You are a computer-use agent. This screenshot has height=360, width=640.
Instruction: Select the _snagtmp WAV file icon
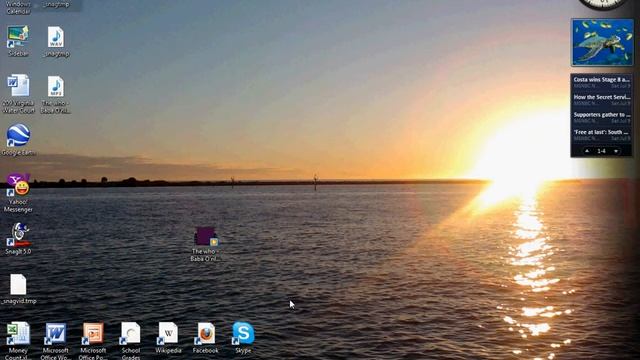point(56,37)
